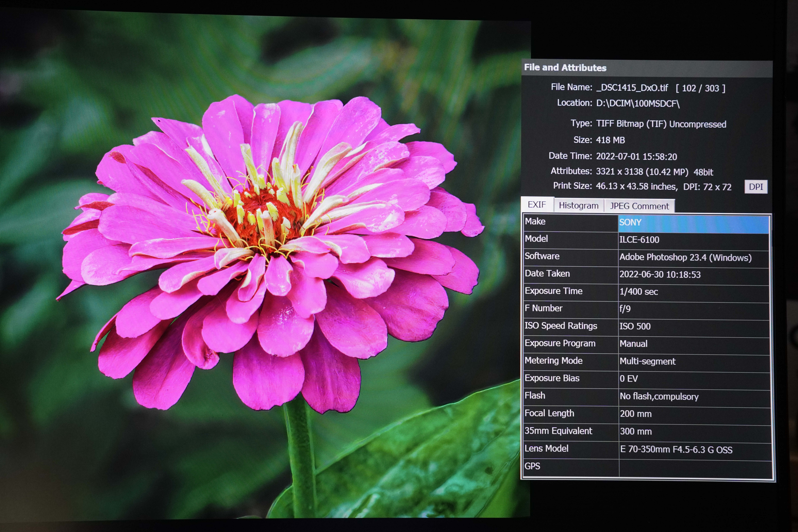Click the ILCE-6100 model value
Viewport: 798px width, 532px height.
(x=639, y=240)
